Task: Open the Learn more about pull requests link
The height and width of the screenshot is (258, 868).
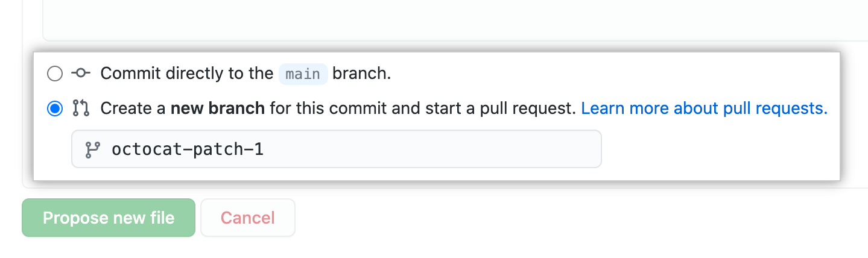Action: click(x=704, y=109)
